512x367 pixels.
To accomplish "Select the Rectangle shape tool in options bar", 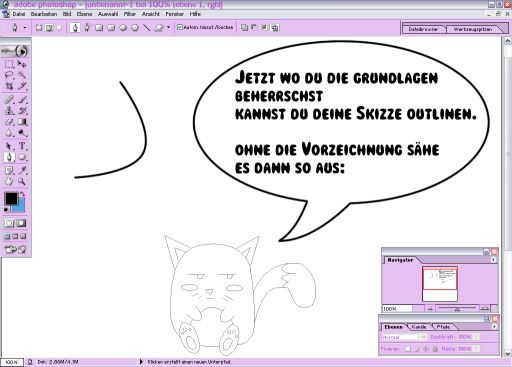I will click(x=99, y=27).
